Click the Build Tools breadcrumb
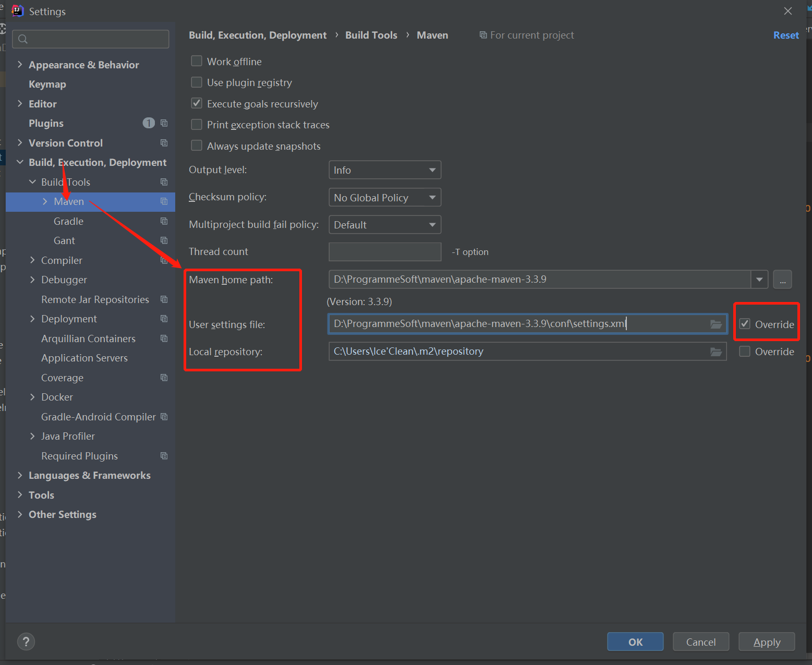 click(371, 35)
